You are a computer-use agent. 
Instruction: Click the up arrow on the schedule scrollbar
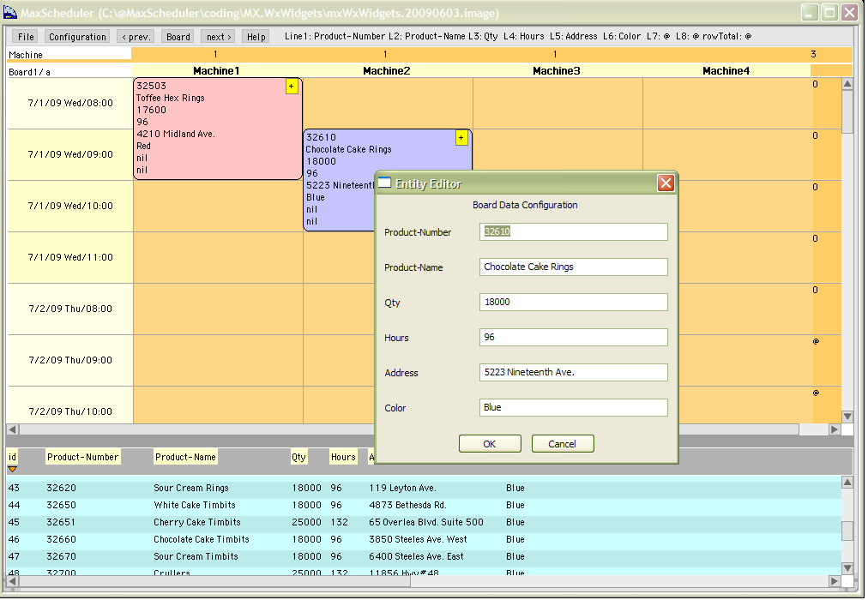[x=847, y=83]
